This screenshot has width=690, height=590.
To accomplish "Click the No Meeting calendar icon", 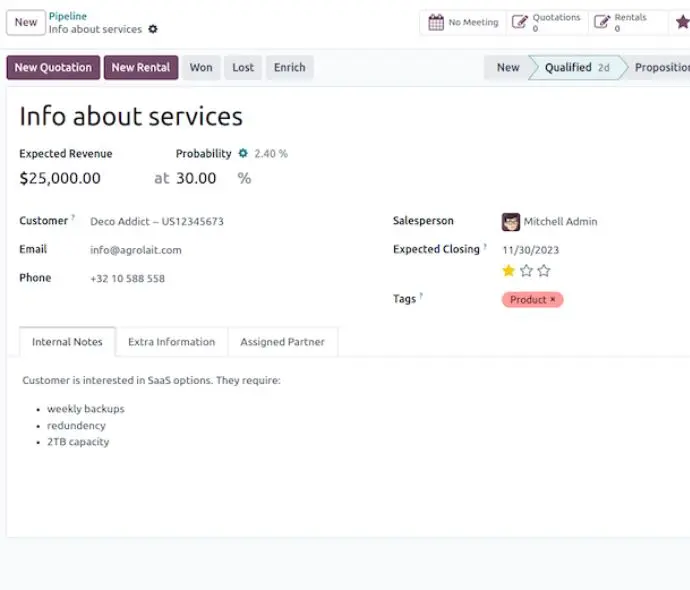I will tap(436, 22).
